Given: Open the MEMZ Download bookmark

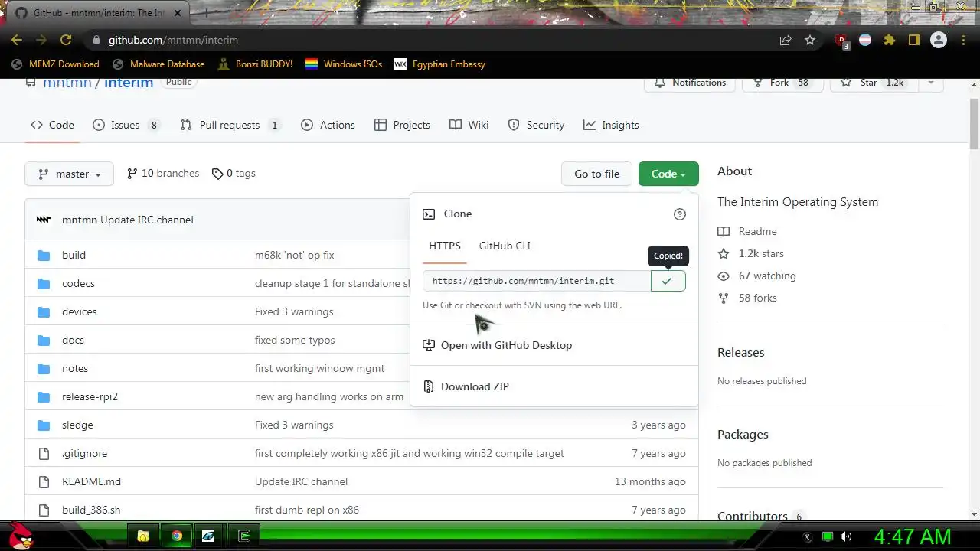Looking at the screenshot, I should pos(55,64).
